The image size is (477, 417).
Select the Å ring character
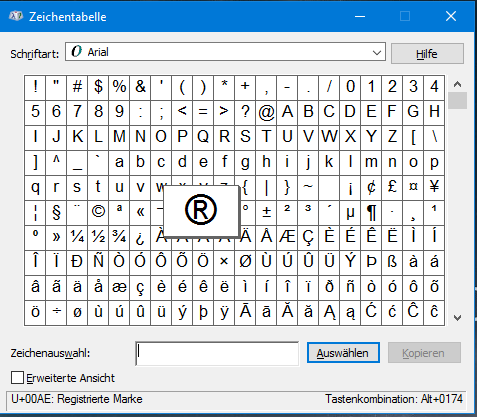point(266,238)
